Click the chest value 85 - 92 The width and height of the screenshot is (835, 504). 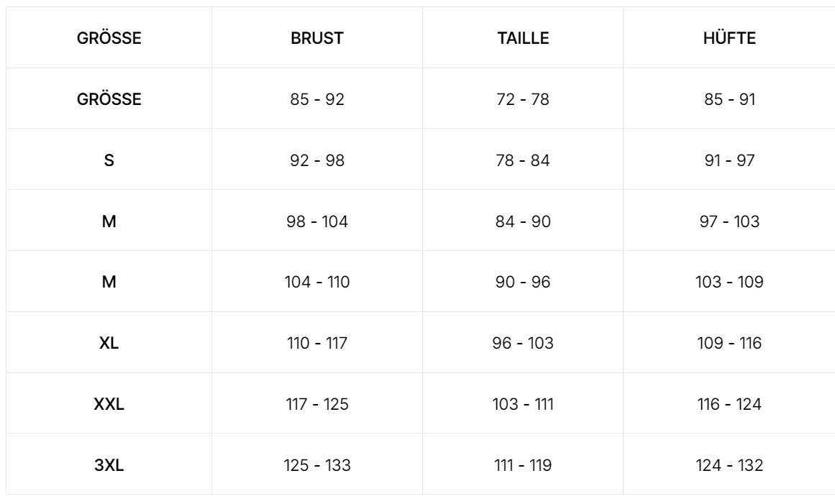(x=317, y=100)
